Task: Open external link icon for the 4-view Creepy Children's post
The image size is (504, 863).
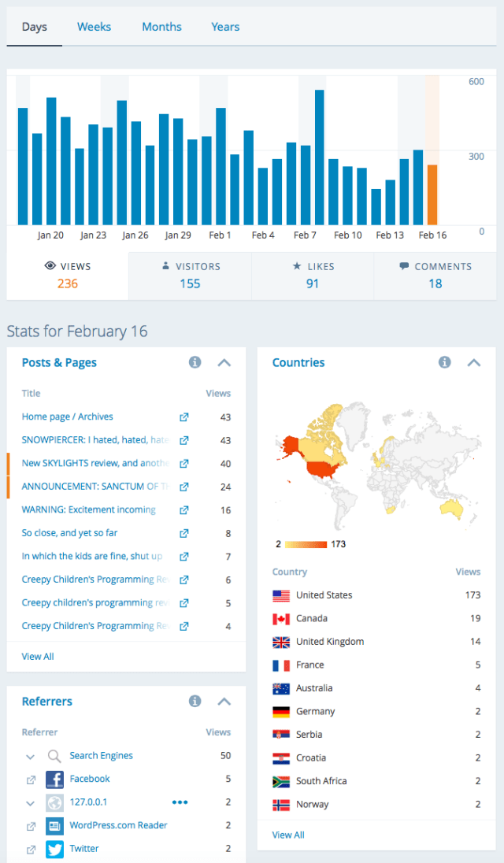Action: click(184, 626)
